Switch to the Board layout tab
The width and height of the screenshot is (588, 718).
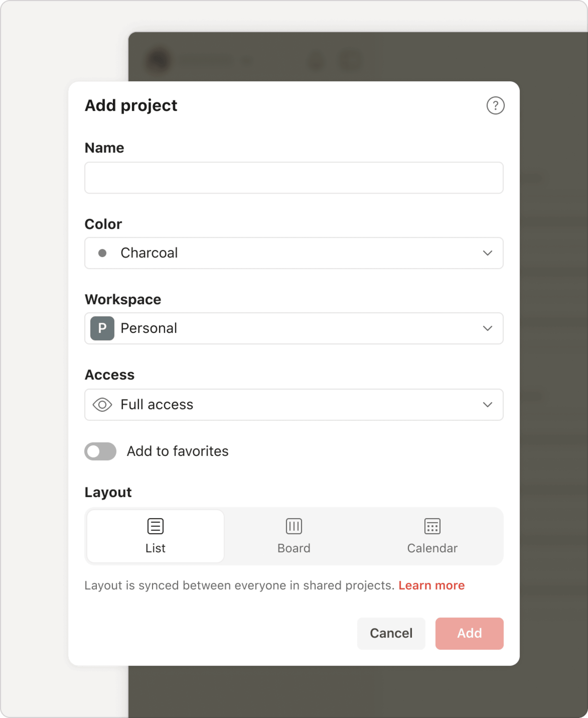[x=293, y=536]
